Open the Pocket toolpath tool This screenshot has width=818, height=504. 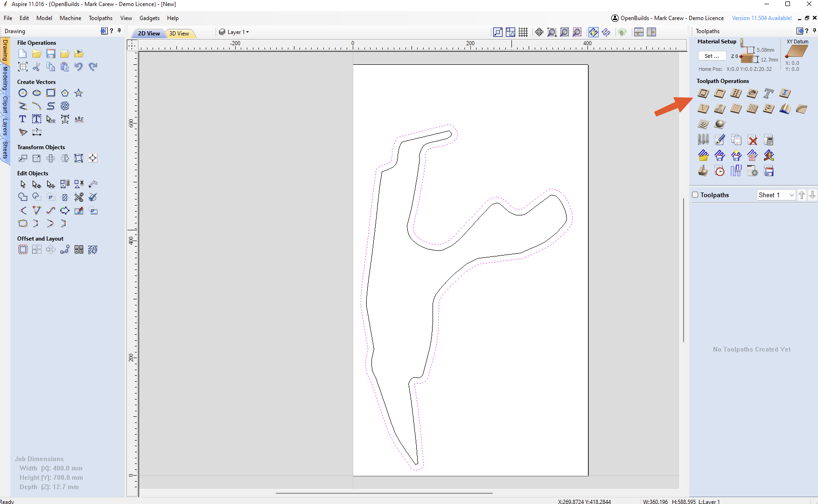[x=720, y=93]
